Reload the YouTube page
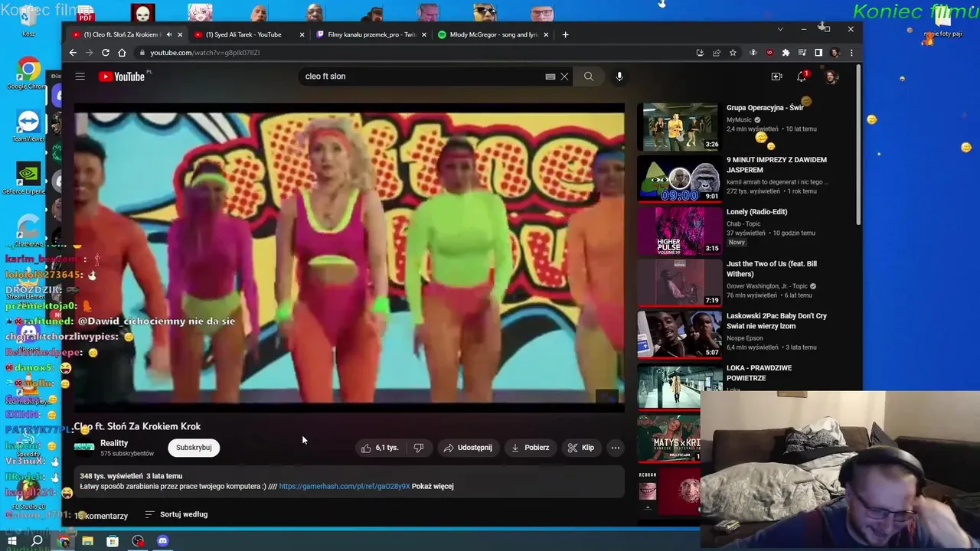 point(106,53)
